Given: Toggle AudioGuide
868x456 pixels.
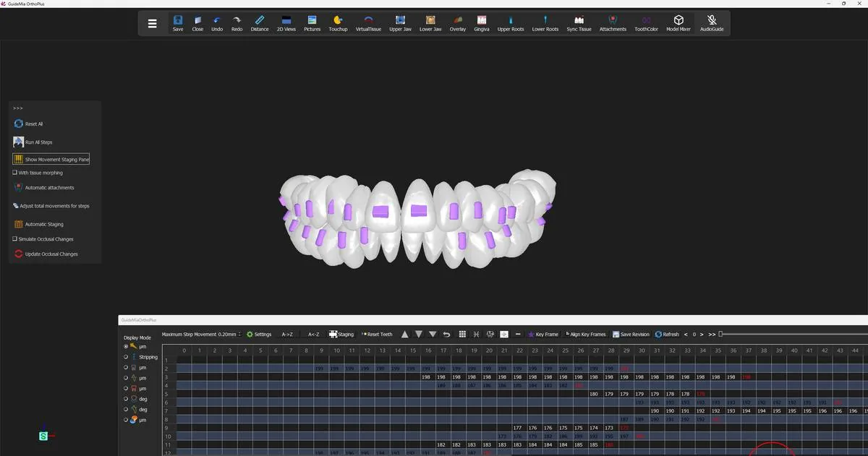Looking at the screenshot, I should [712, 24].
